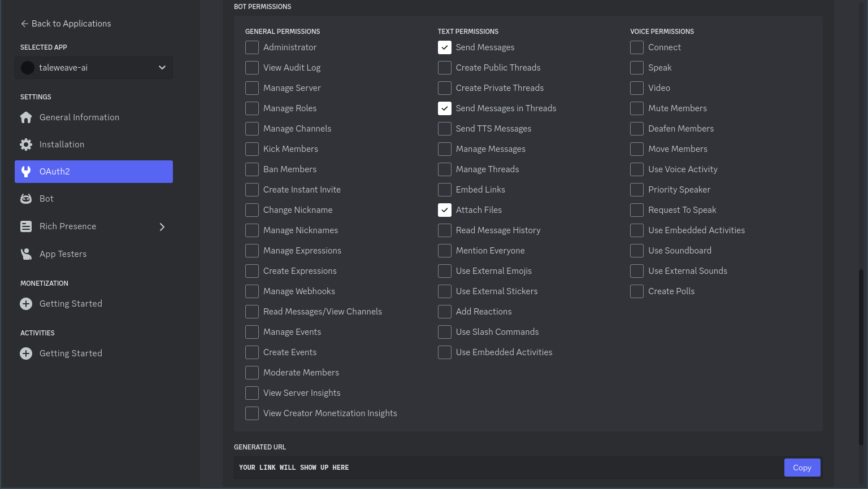The height and width of the screenshot is (489, 868).
Task: Check the Manage Roles permission
Action: [252, 108]
